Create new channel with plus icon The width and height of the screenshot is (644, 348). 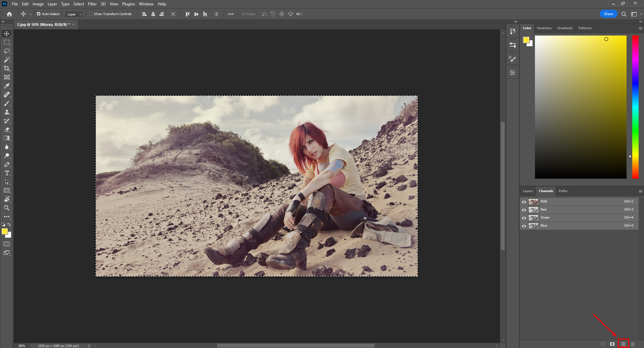pos(623,344)
